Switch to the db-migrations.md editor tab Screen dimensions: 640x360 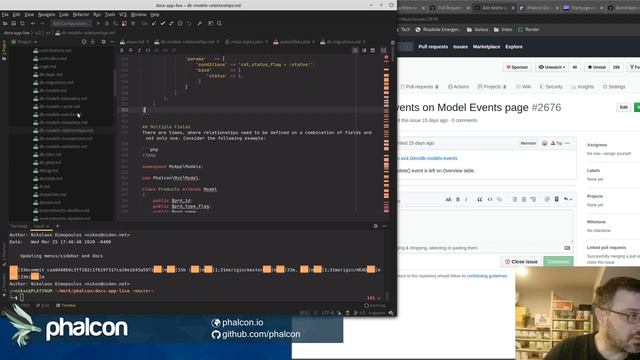coord(343,42)
